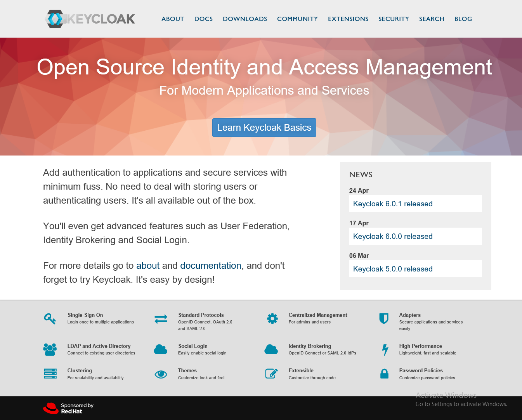This screenshot has width=522, height=420.
Task: Click 'Open Source Identity and Access Management' headline
Action: click(x=264, y=67)
